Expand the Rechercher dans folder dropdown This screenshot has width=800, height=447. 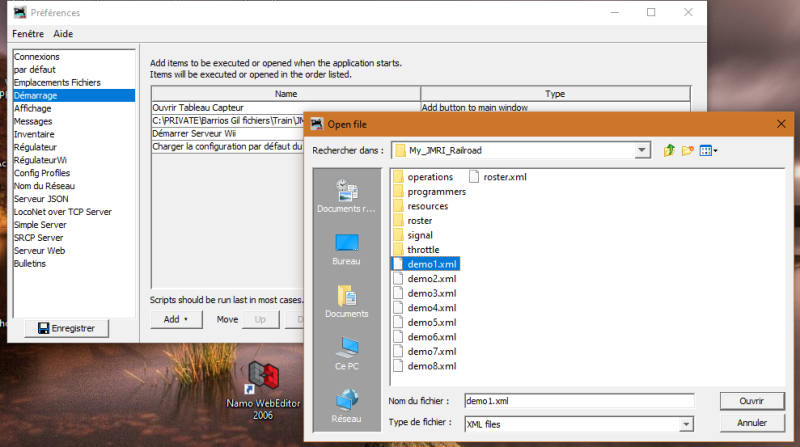point(642,151)
